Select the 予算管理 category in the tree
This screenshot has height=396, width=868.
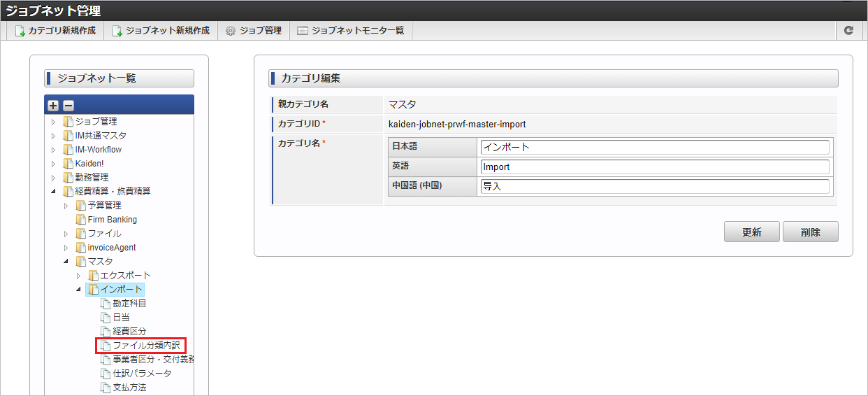tap(105, 206)
